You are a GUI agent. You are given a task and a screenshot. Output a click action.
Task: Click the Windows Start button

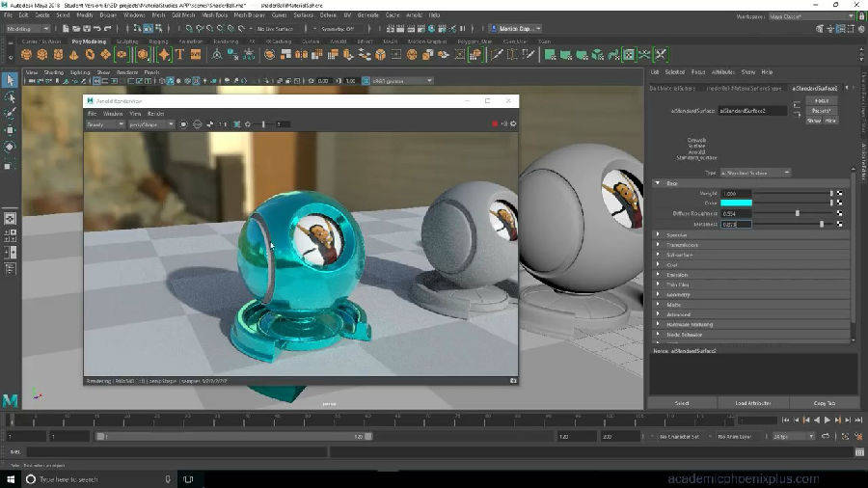tap(9, 478)
